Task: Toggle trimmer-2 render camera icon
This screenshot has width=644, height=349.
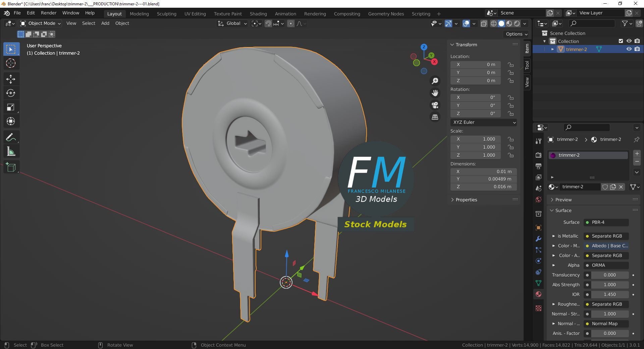Action: tap(637, 49)
